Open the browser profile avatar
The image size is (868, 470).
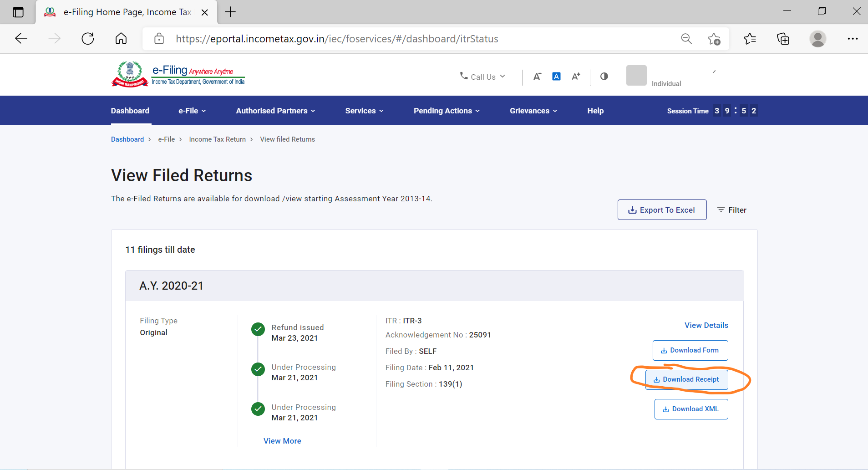[x=818, y=39]
